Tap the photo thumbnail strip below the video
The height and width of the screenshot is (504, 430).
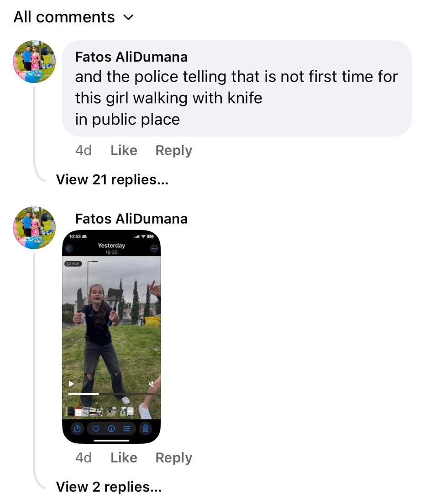pyautogui.click(x=101, y=412)
